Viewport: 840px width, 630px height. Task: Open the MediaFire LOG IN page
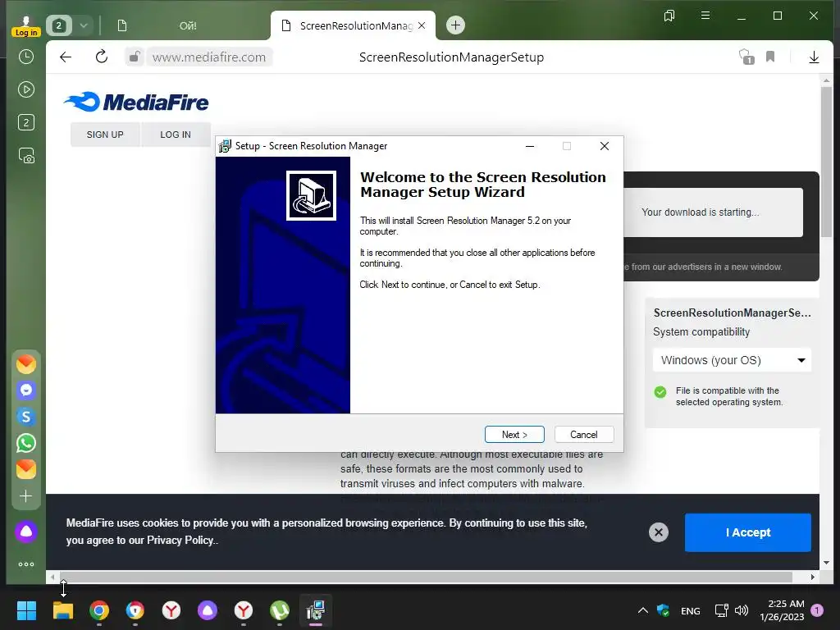[x=176, y=135]
